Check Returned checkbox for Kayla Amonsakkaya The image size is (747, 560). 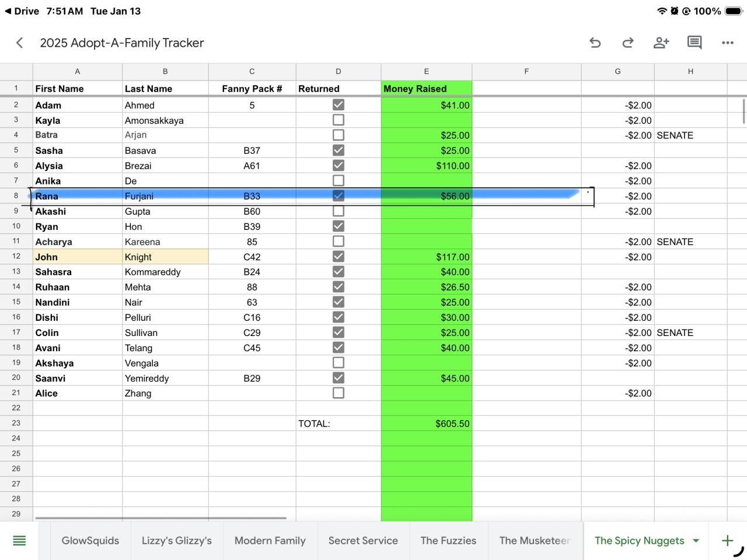[x=338, y=120]
